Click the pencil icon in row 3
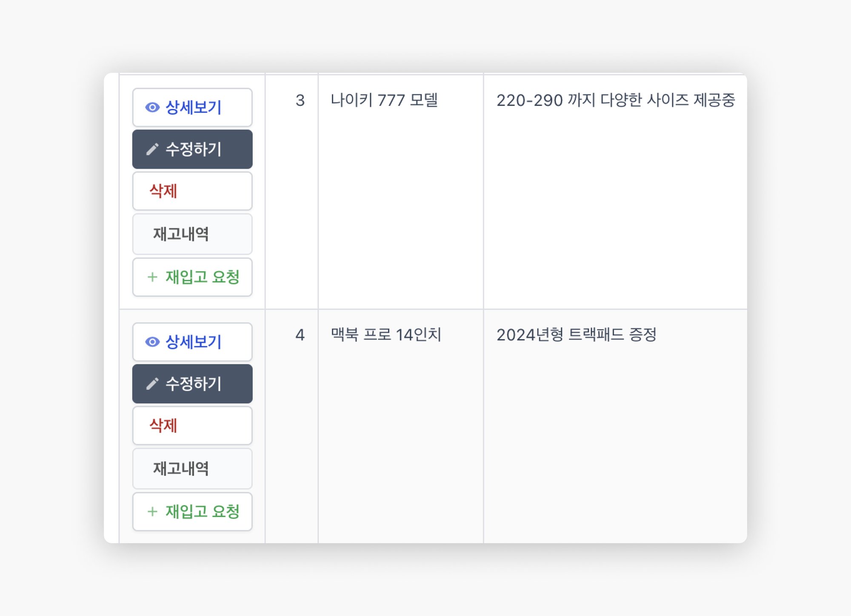The width and height of the screenshot is (851, 616). click(x=152, y=149)
